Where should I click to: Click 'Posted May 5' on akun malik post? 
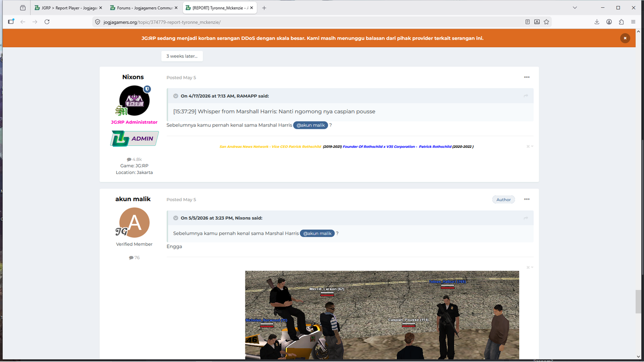tap(181, 200)
